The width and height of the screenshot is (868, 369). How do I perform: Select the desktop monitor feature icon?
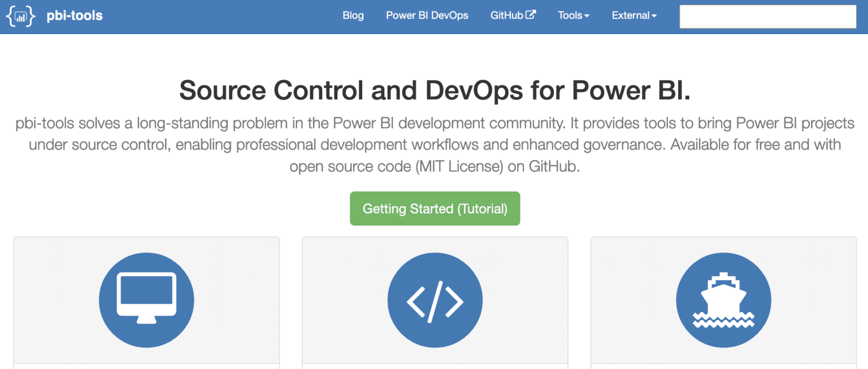click(146, 299)
